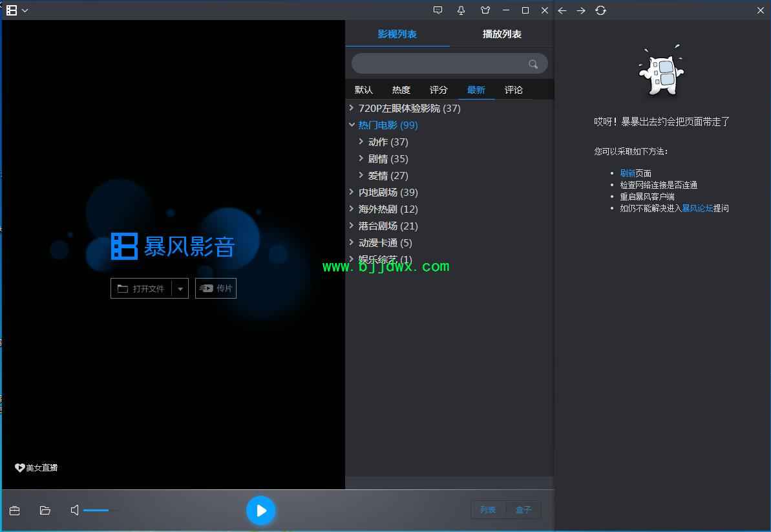This screenshot has height=532, width=771.
Task: Expand the 动作 subcategory
Action: [x=361, y=142]
